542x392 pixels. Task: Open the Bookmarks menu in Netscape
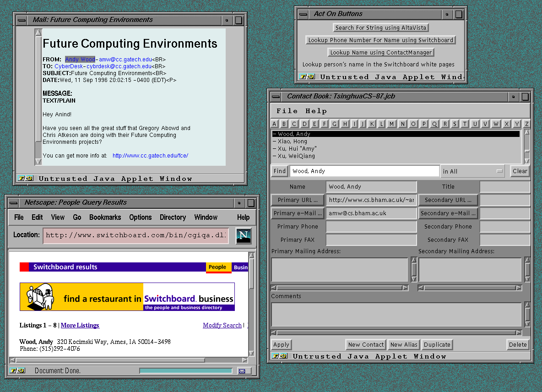click(105, 218)
